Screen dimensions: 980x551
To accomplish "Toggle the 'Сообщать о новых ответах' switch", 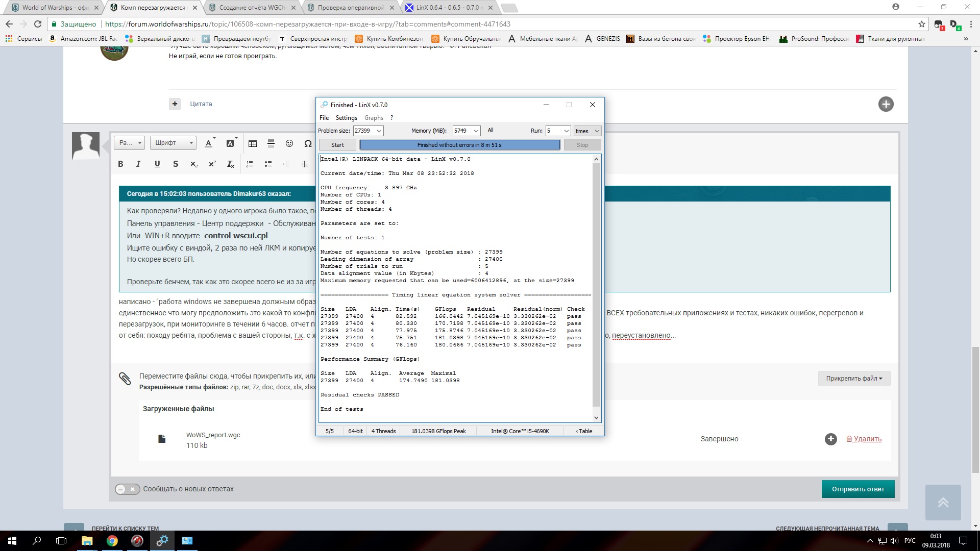I will click(127, 489).
